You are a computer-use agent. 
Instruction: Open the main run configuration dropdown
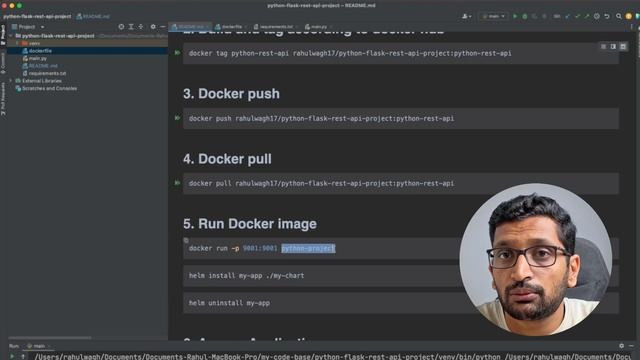[x=493, y=16]
